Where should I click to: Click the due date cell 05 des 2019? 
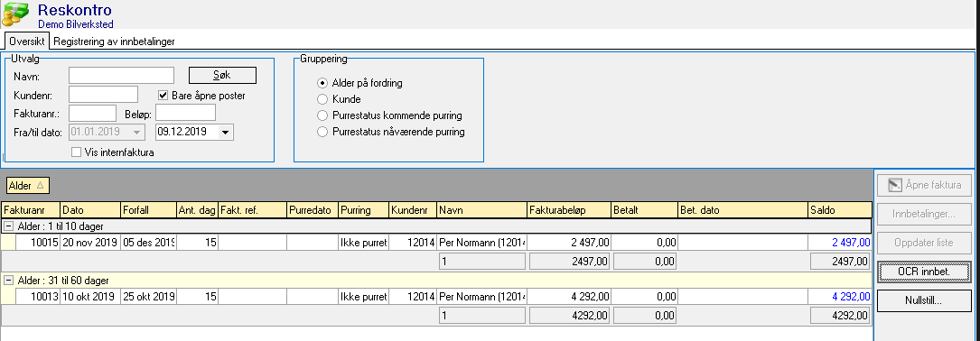pos(148,243)
